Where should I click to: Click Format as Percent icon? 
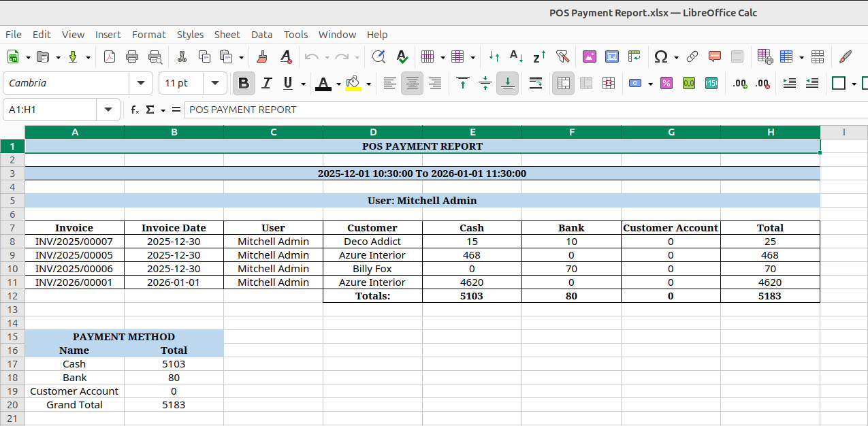pyautogui.click(x=666, y=83)
